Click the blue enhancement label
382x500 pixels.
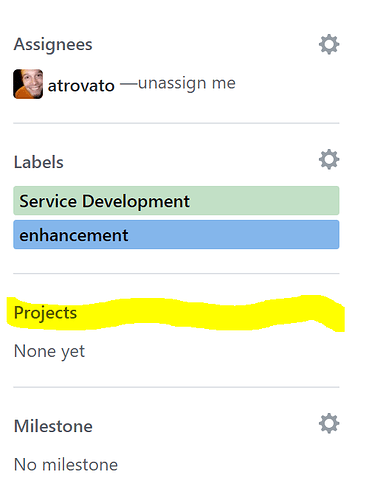point(176,234)
